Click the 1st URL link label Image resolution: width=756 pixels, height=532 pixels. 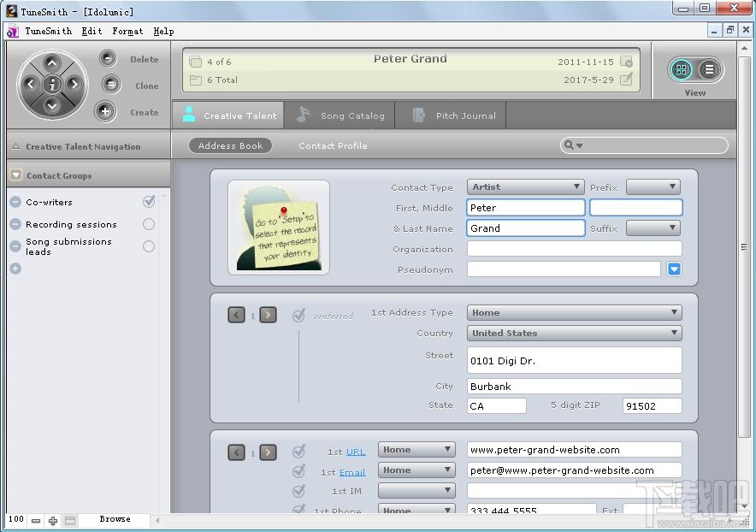coord(356,452)
